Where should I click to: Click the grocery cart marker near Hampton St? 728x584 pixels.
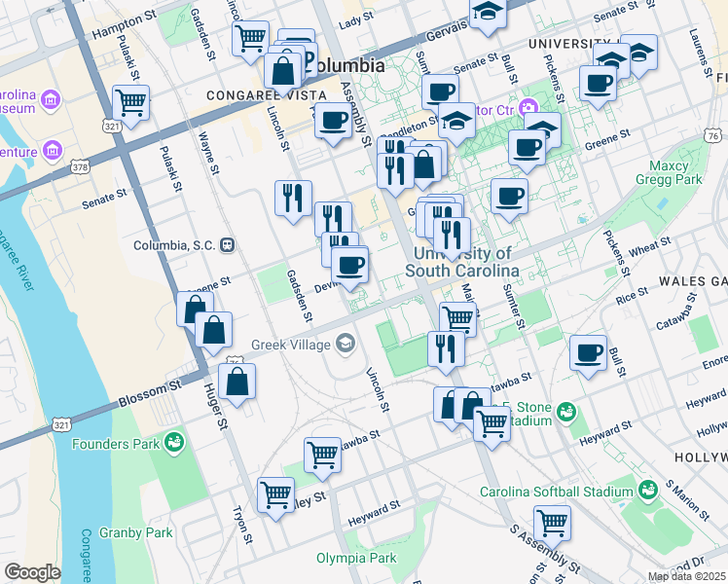tap(251, 39)
